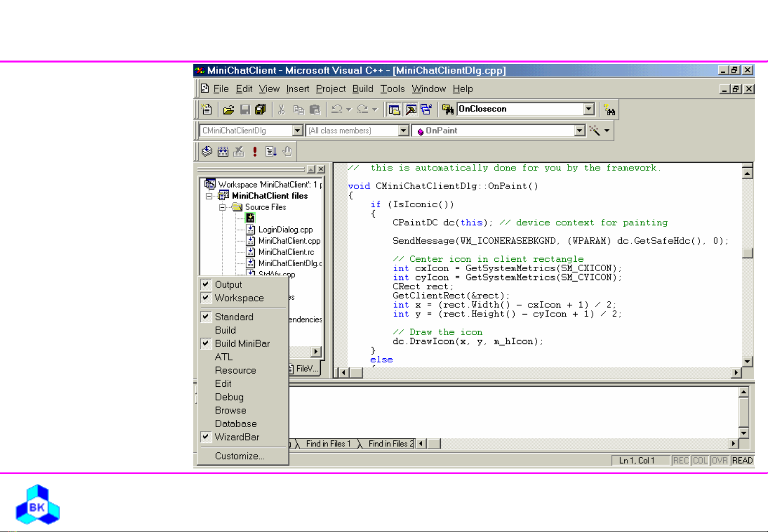Expand the OnClosecon find combo box

click(589, 109)
